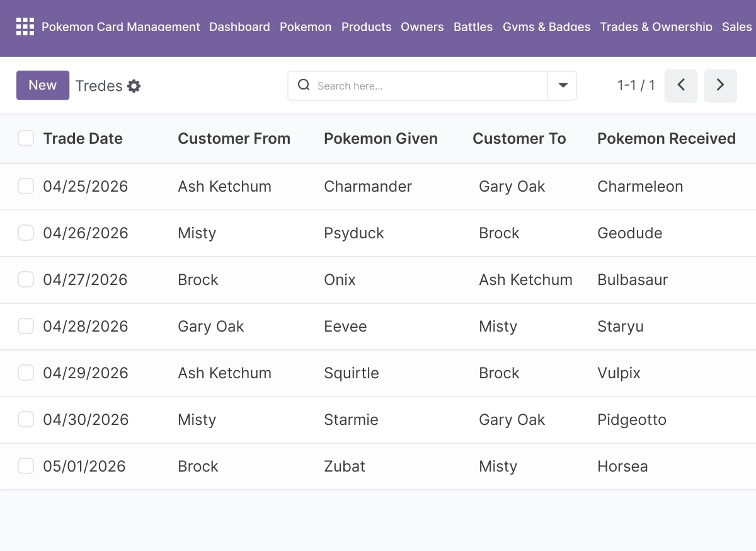Open the Dashboard menu
756x551 pixels.
click(x=239, y=26)
